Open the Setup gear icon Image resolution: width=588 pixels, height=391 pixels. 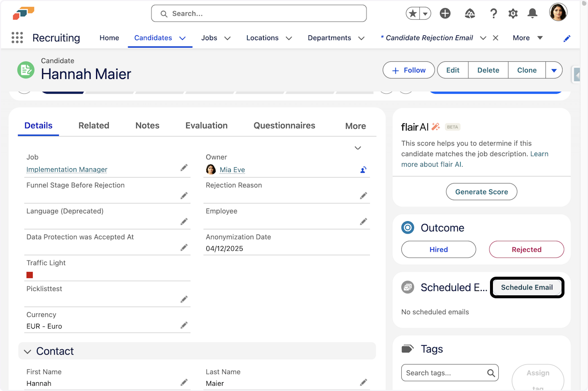(513, 14)
